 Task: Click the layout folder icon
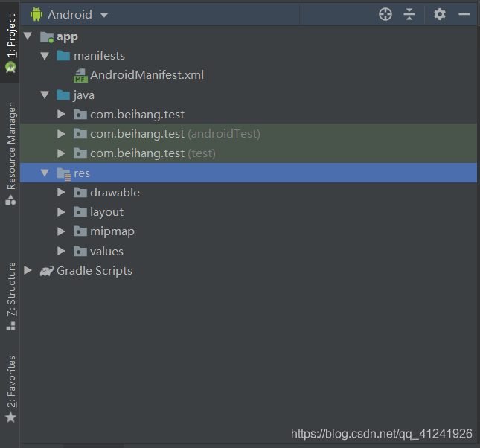(80, 212)
